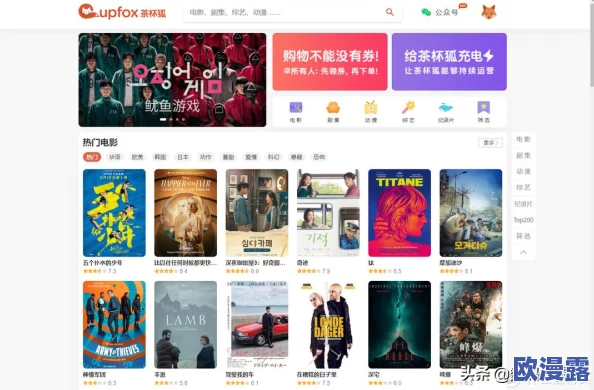Open the 深夜咖啡屋3 poster
The width and height of the screenshot is (594, 390).
pyautogui.click(x=257, y=213)
